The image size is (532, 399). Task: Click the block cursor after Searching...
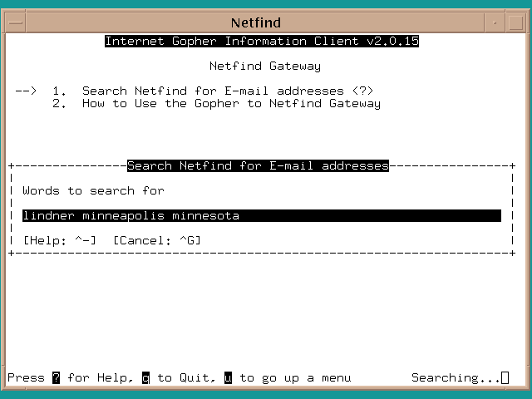[505, 378]
